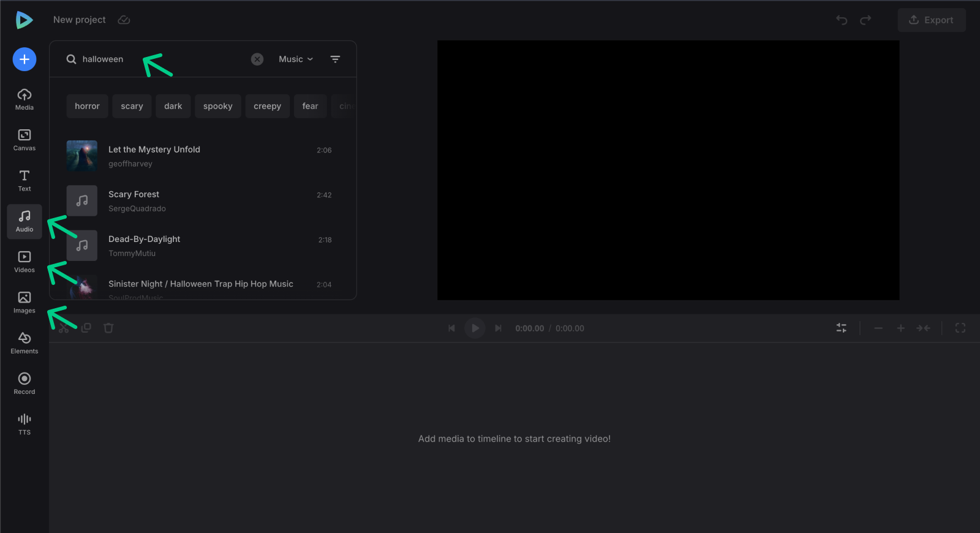This screenshot has height=533, width=980.
Task: Click the Undo arrow
Action: point(842,20)
